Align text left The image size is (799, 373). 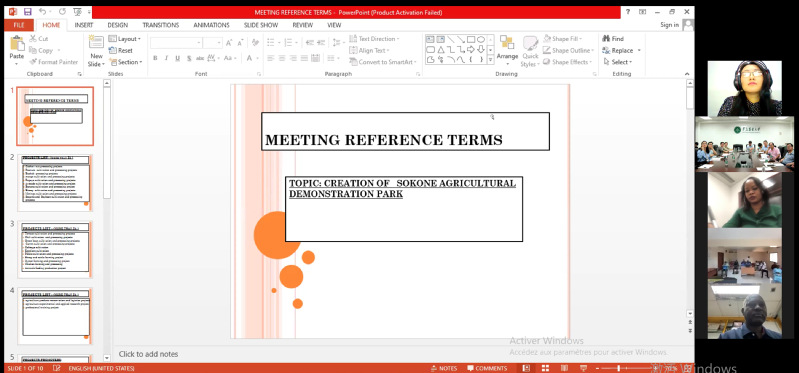click(270, 58)
